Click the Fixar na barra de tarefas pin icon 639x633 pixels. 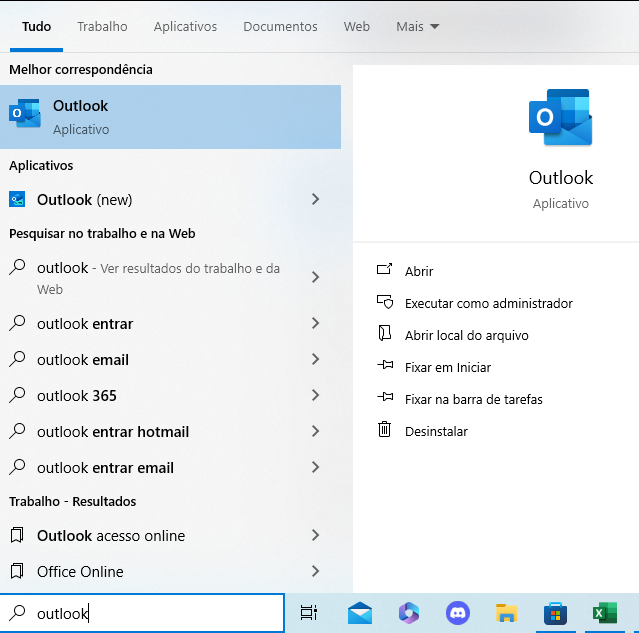click(385, 397)
